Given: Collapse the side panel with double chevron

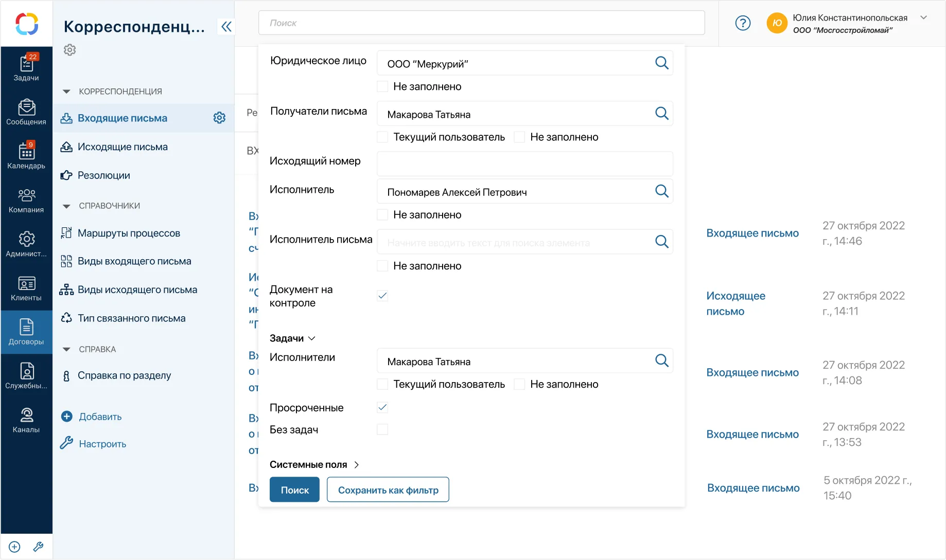Looking at the screenshot, I should pyautogui.click(x=226, y=27).
